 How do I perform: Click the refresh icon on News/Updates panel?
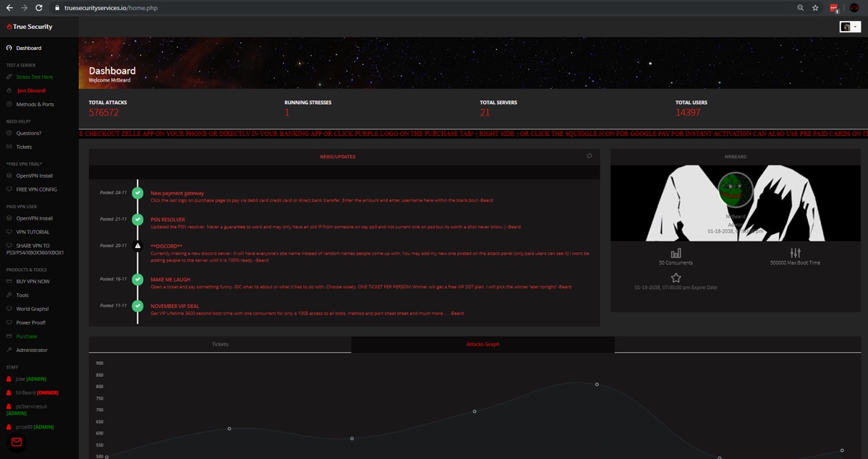589,155
